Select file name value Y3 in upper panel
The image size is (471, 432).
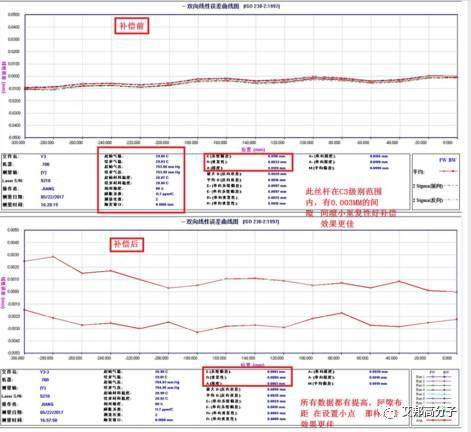pyautogui.click(x=43, y=156)
